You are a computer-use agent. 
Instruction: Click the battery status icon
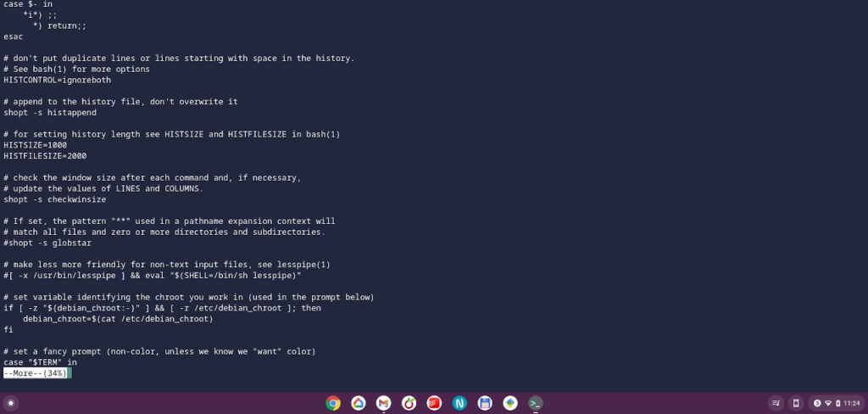tap(837, 403)
